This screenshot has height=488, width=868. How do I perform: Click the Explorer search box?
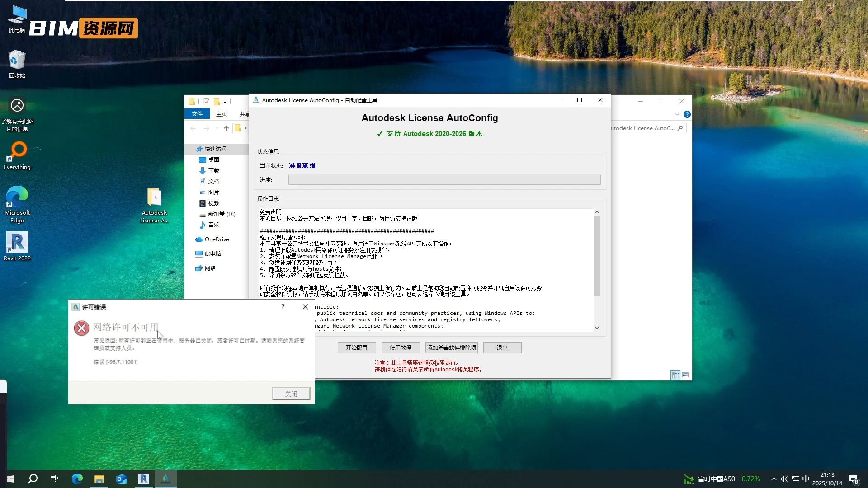tap(647, 128)
